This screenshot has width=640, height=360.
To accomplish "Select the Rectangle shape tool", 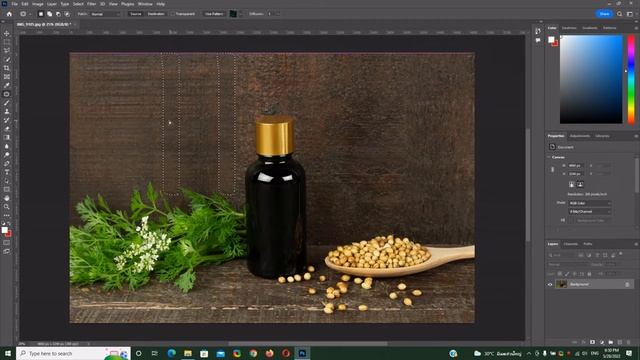I will 7,189.
